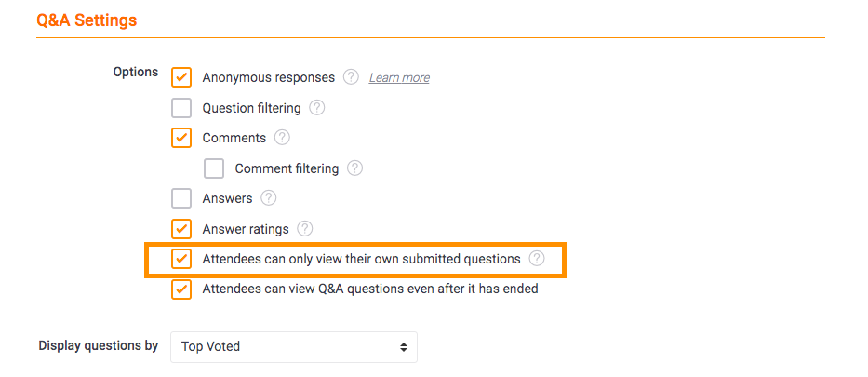Click the Answer ratings help icon
Image resolution: width=868 pixels, height=377 pixels.
[x=305, y=228]
